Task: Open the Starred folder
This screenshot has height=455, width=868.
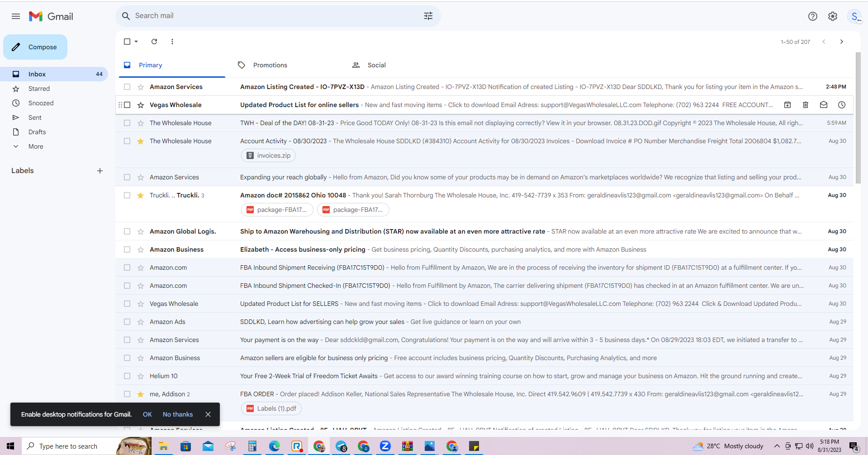Action: click(54, 89)
